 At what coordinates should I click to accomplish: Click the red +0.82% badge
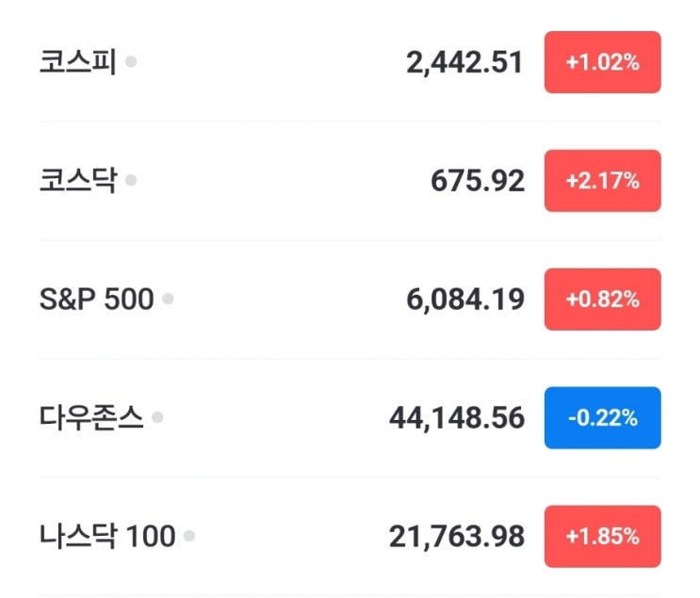click(602, 299)
